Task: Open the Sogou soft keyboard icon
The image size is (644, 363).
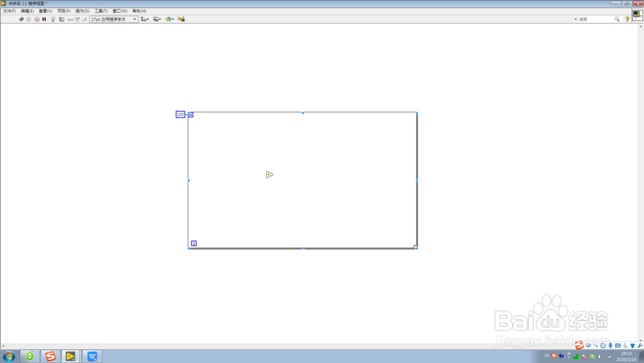Action: coord(618,346)
